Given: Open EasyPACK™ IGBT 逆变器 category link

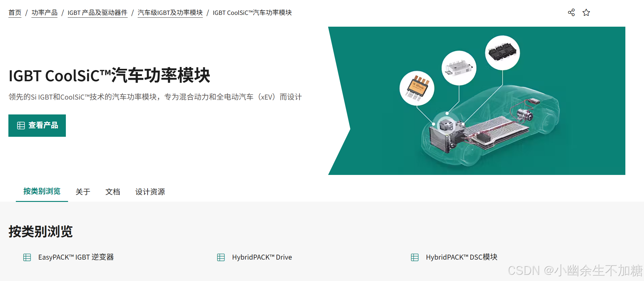Looking at the screenshot, I should pos(76,257).
